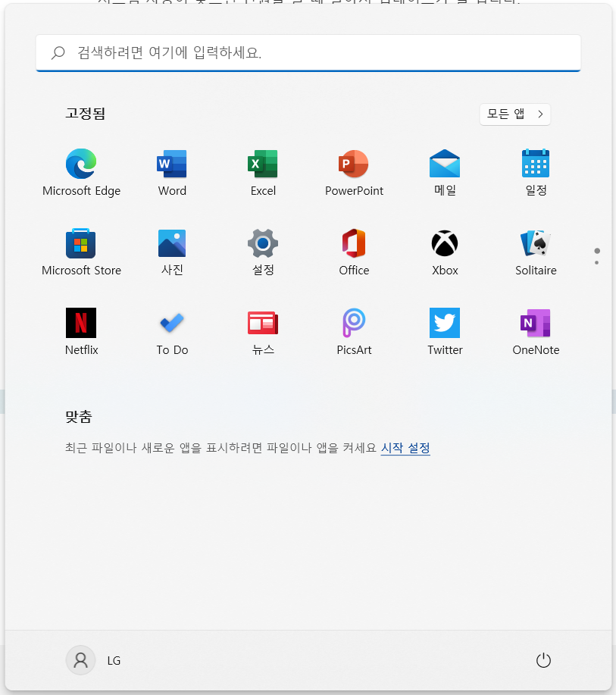Open the power options button
Screen dimensions: 616x695
543,660
